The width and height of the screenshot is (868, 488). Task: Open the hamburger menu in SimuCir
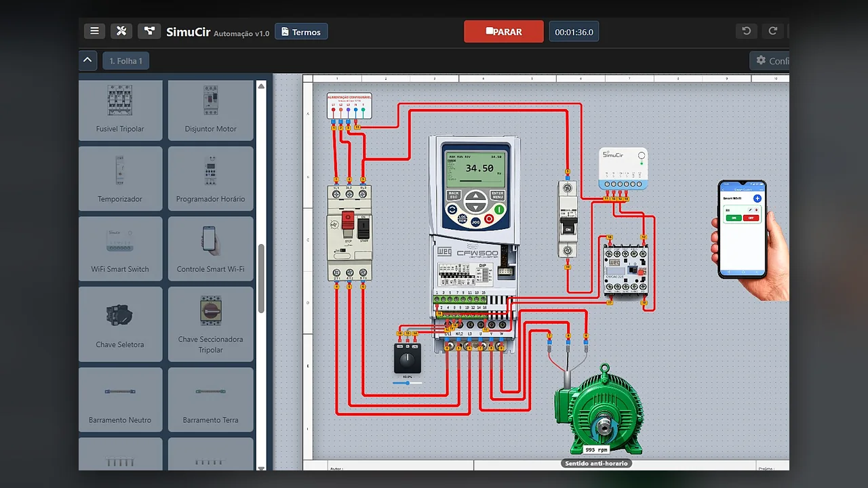click(94, 31)
